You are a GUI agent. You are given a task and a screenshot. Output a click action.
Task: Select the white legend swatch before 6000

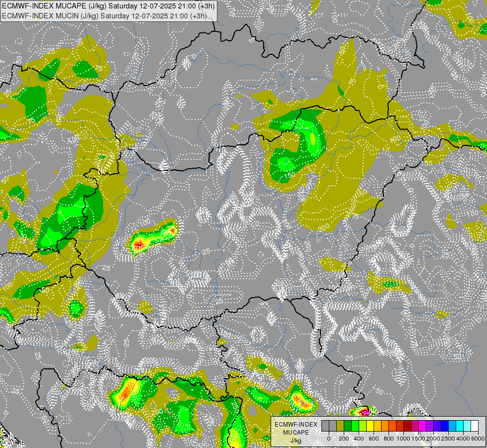pos(475,426)
